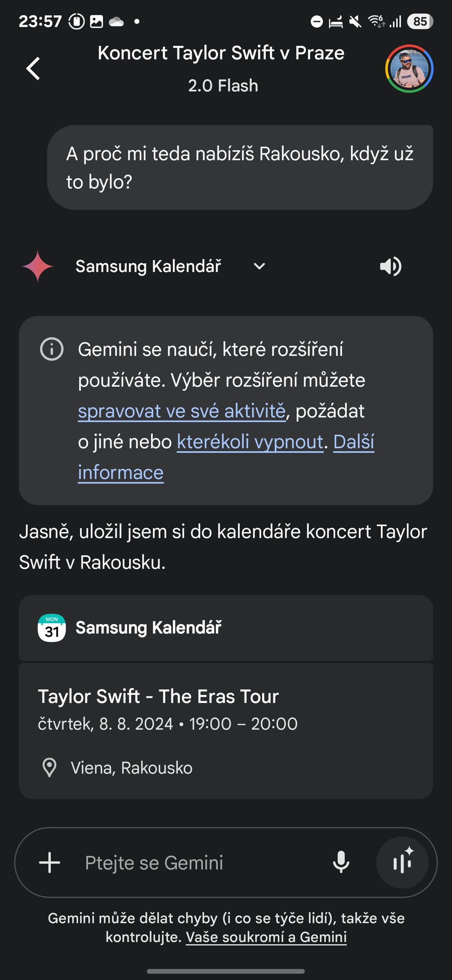Tap the back arrow icon

point(34,69)
